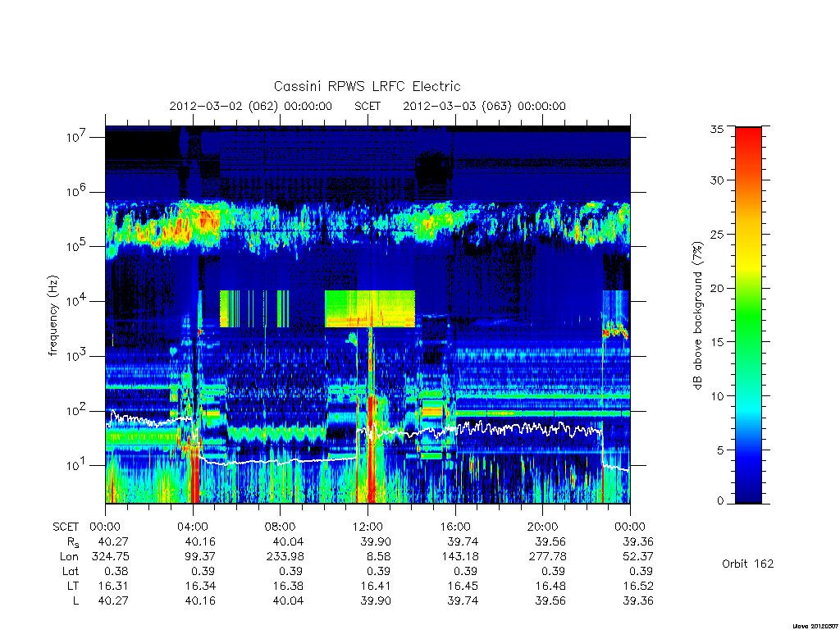Click the LT value "16.31"

(x=113, y=586)
